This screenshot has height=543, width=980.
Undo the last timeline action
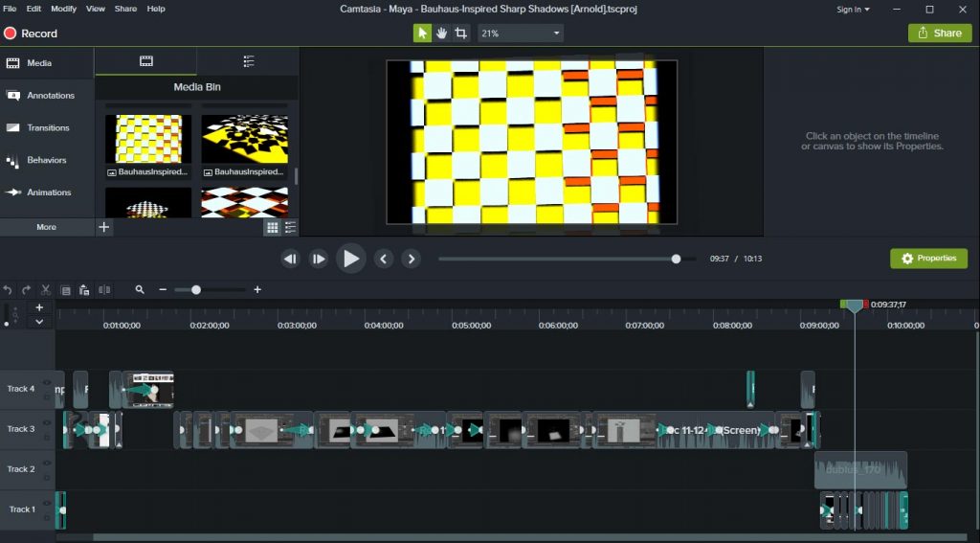(x=8, y=289)
